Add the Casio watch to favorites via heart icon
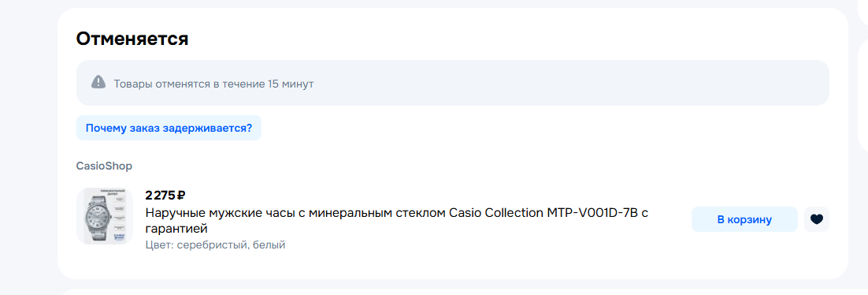868x295 pixels. (817, 219)
